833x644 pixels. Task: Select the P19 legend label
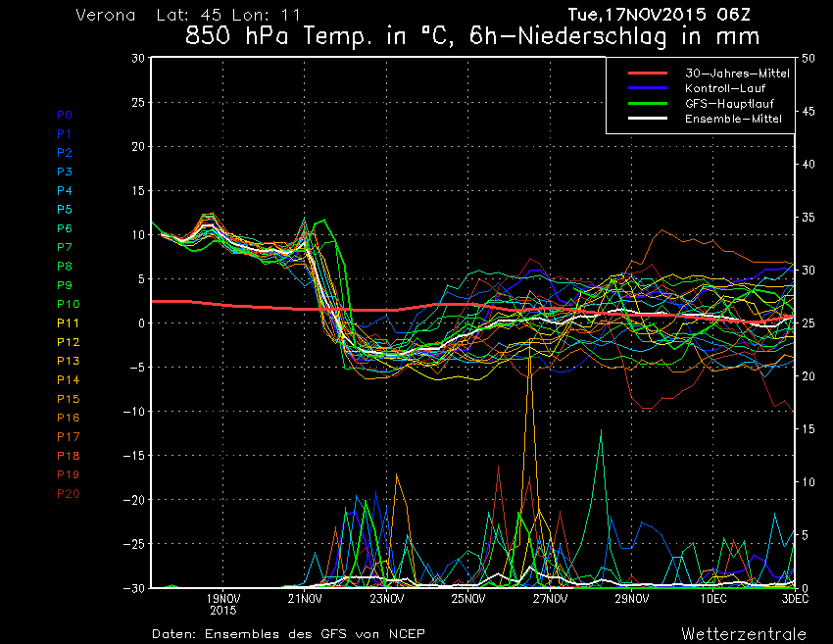coord(68,474)
